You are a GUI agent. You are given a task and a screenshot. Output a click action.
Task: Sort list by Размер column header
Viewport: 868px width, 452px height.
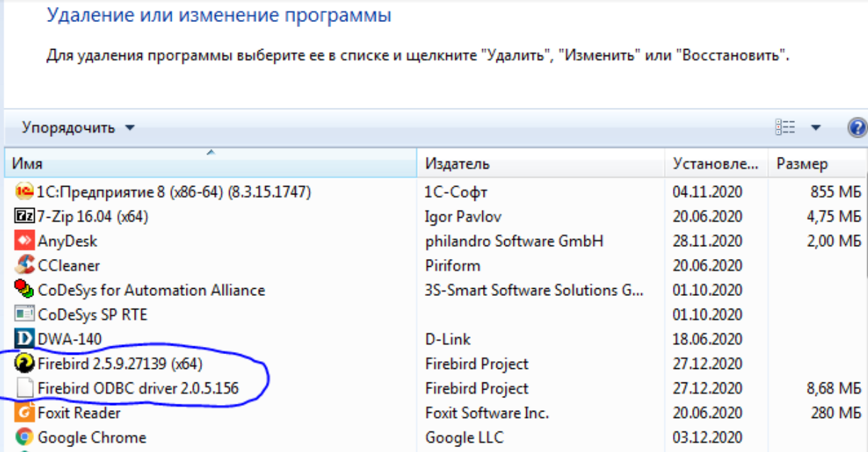(x=817, y=164)
